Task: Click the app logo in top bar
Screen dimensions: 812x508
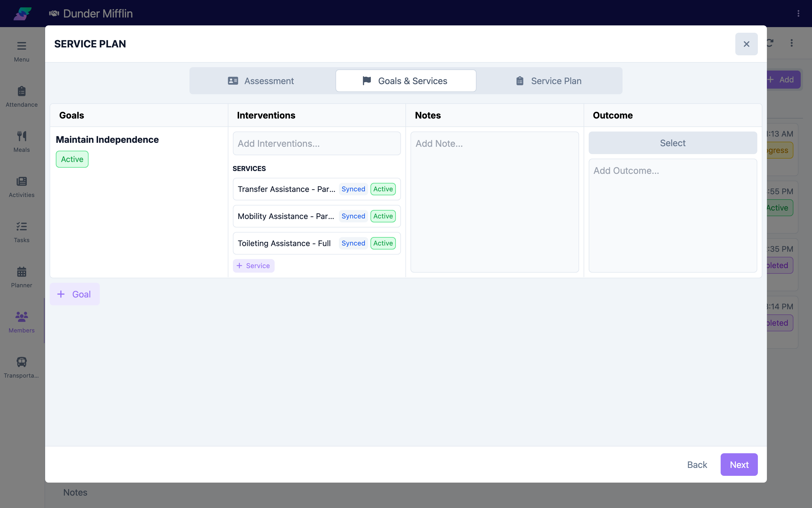Action: pyautogui.click(x=23, y=14)
